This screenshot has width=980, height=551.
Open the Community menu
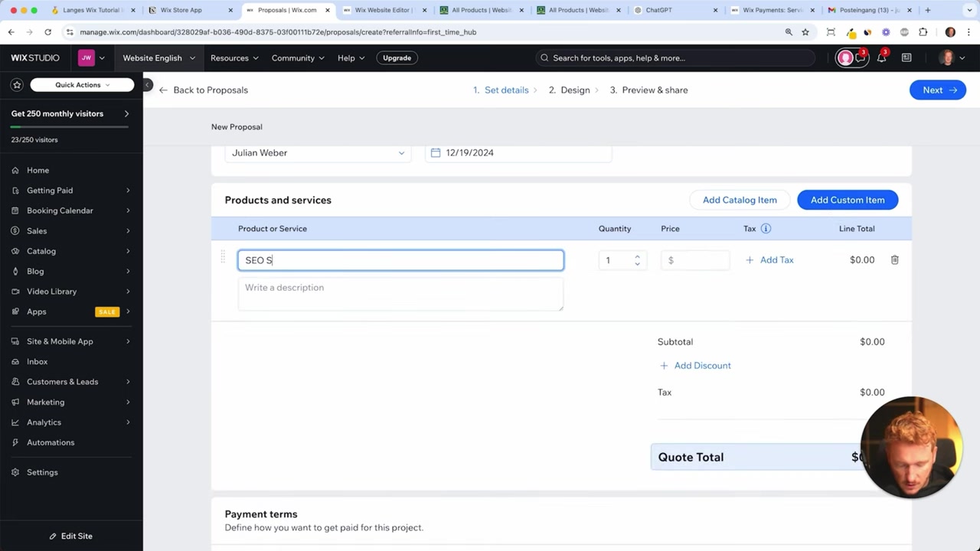[298, 58]
